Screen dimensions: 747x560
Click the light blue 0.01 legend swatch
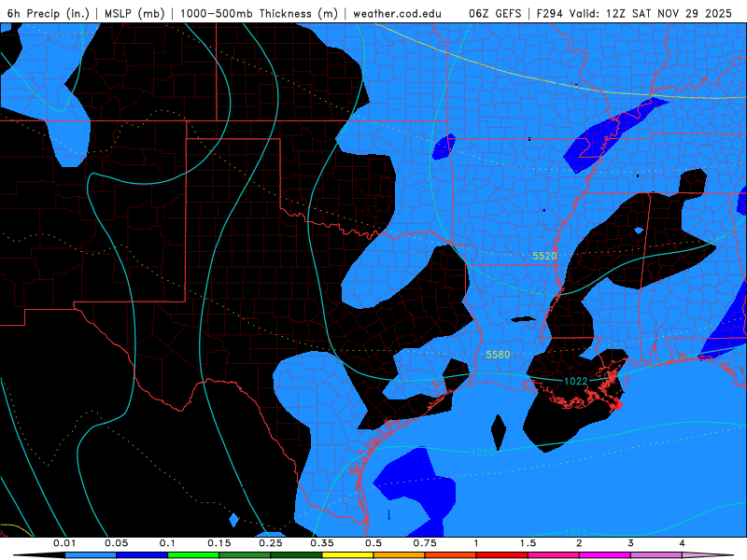coord(91,555)
